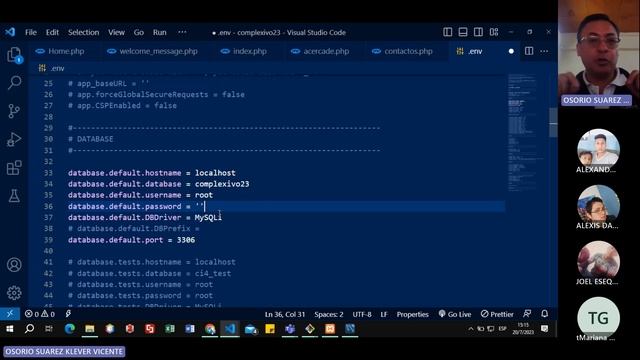Open the Selection menu
Image resolution: width=640 pixels, height=360 pixels.
[x=83, y=32]
